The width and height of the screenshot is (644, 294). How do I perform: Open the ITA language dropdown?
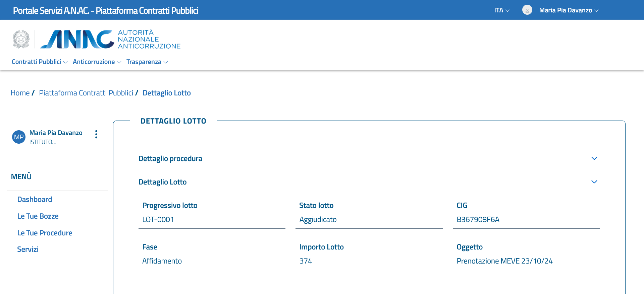pos(501,10)
